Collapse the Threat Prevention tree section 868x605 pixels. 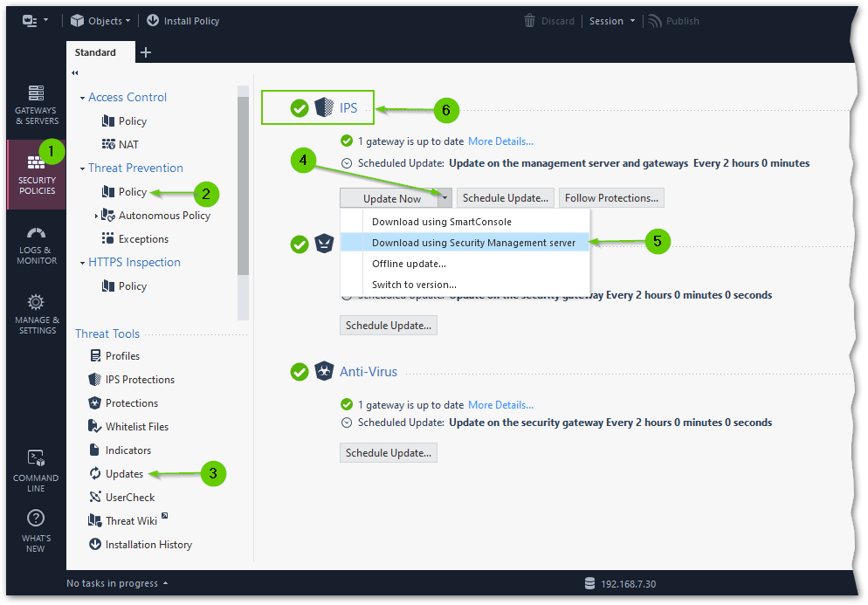pos(82,168)
